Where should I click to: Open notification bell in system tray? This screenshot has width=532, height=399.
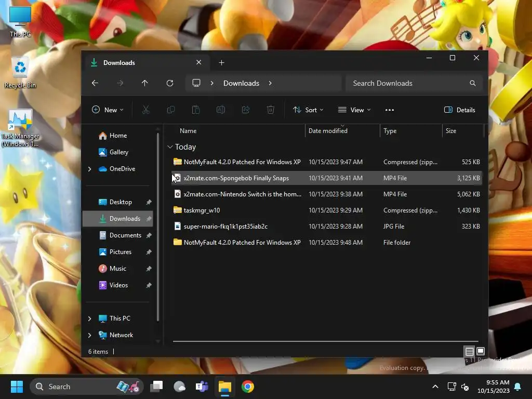(x=518, y=387)
